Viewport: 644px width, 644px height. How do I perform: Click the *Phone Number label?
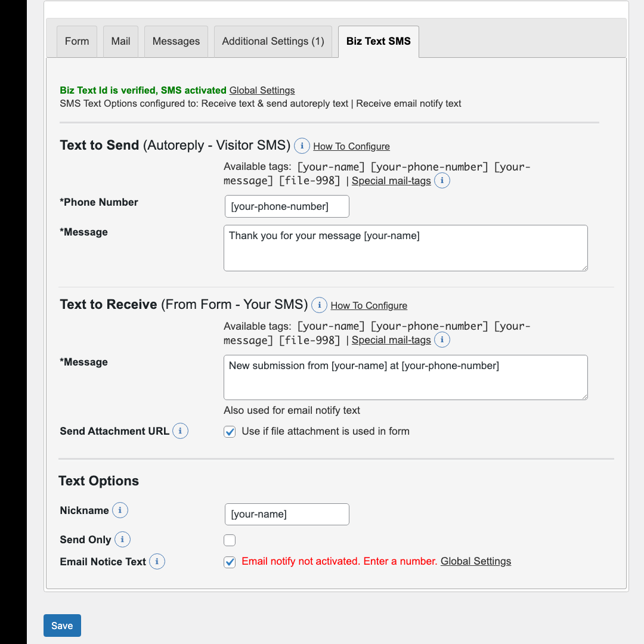pyautogui.click(x=99, y=202)
